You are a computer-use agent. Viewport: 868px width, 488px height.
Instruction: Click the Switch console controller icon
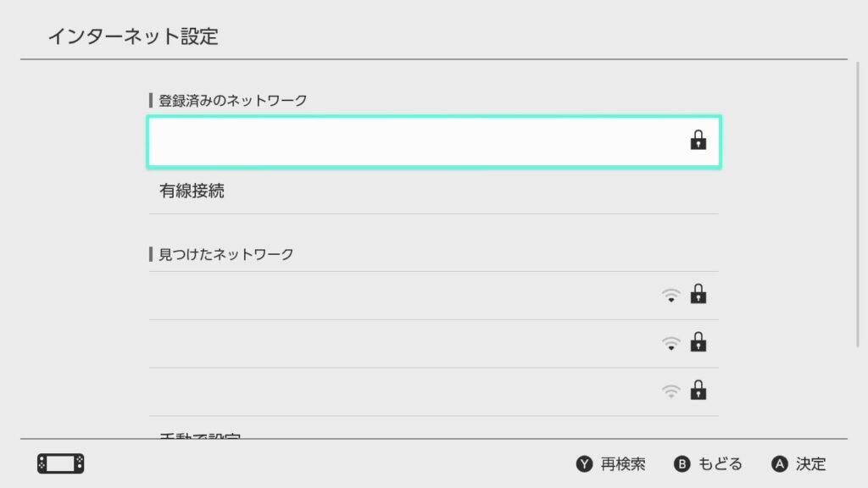61,463
